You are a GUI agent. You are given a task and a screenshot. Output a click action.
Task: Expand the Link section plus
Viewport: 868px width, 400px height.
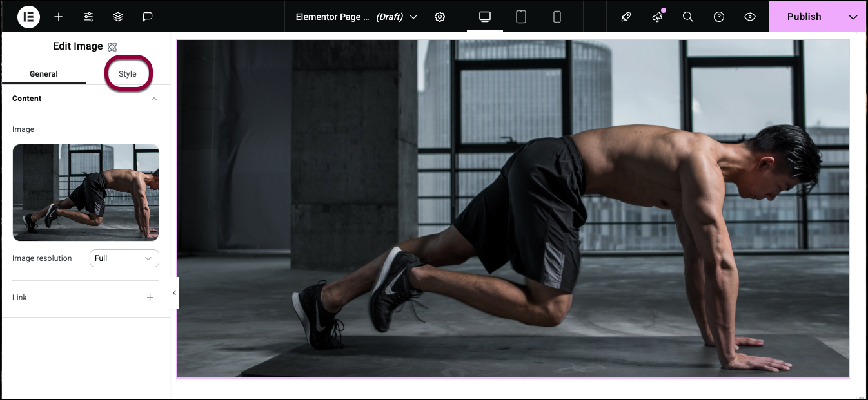click(150, 298)
